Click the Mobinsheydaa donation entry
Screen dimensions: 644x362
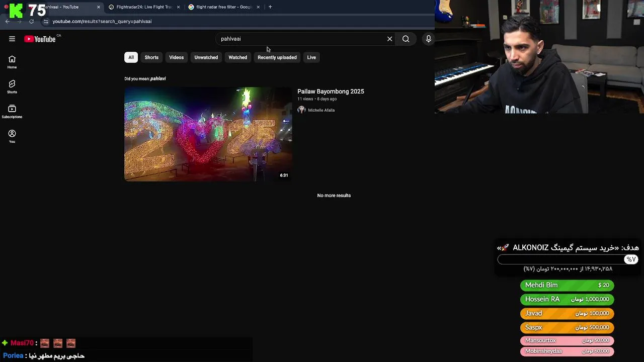click(x=567, y=351)
